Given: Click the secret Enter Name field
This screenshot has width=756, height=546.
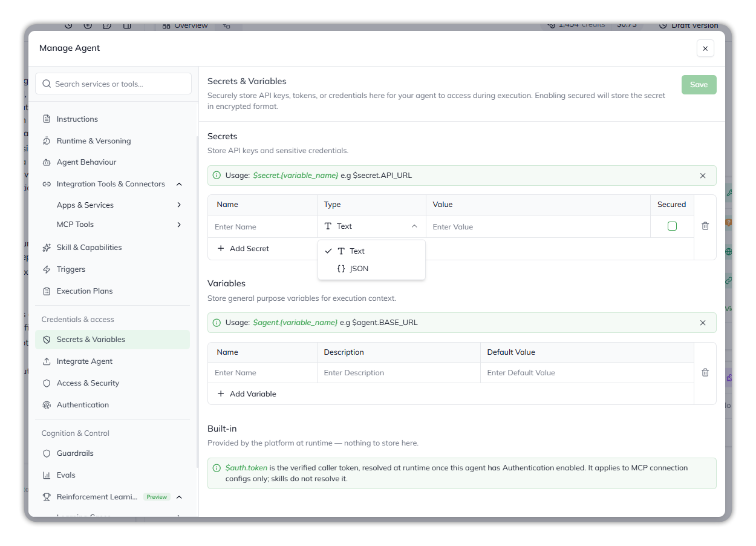Looking at the screenshot, I should click(x=262, y=226).
